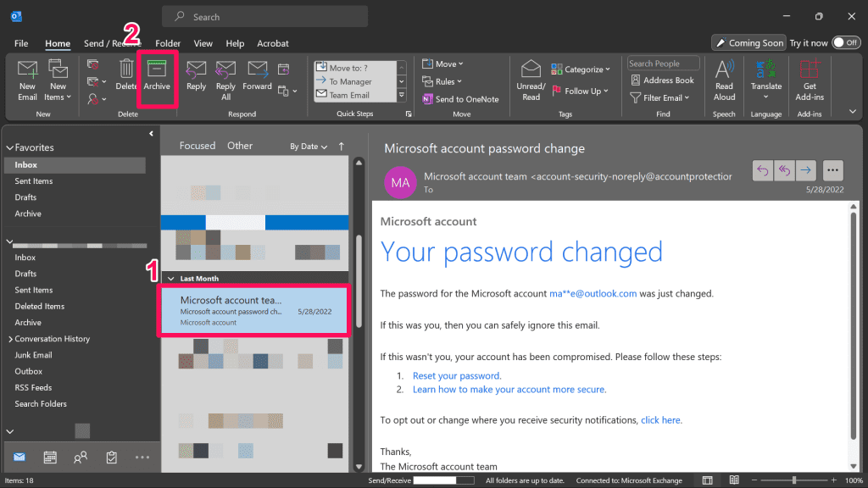The image size is (868, 488).
Task: Click the Delete trash icon
Action: coord(126,69)
